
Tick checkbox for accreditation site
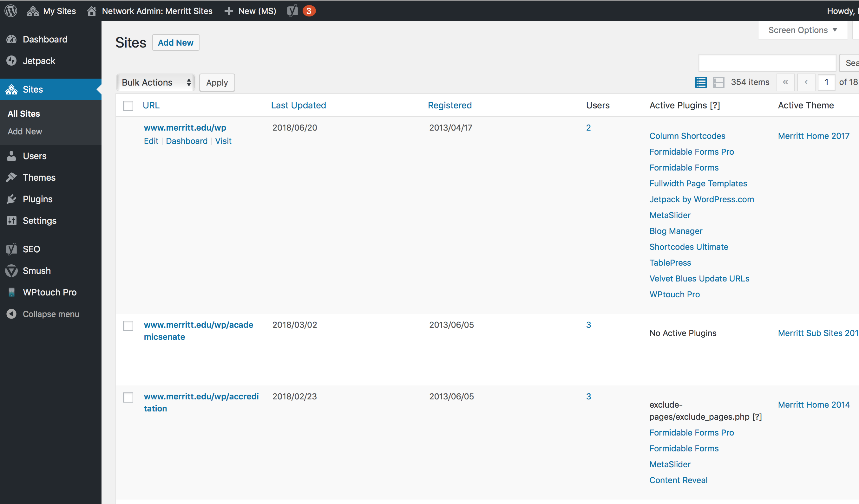128,397
